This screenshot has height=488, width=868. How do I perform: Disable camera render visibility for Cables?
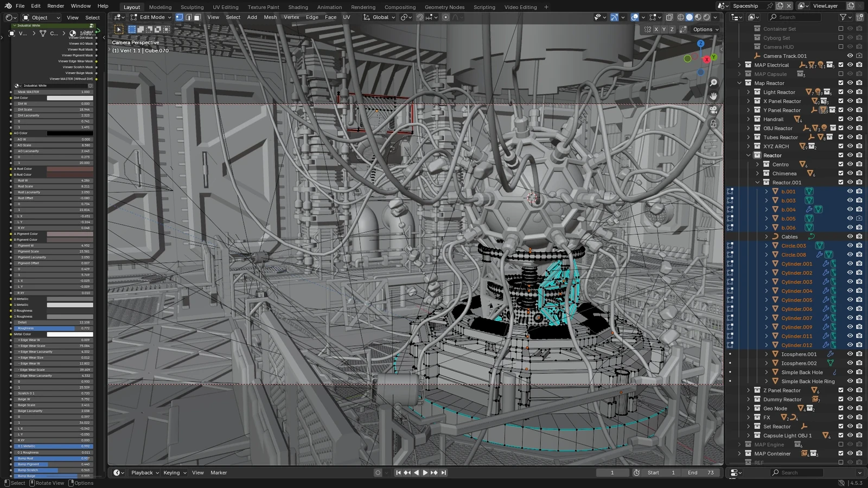859,236
